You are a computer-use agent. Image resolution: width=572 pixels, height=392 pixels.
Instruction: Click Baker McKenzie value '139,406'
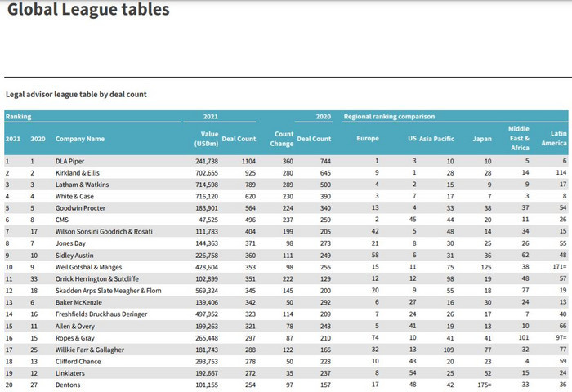point(207,302)
